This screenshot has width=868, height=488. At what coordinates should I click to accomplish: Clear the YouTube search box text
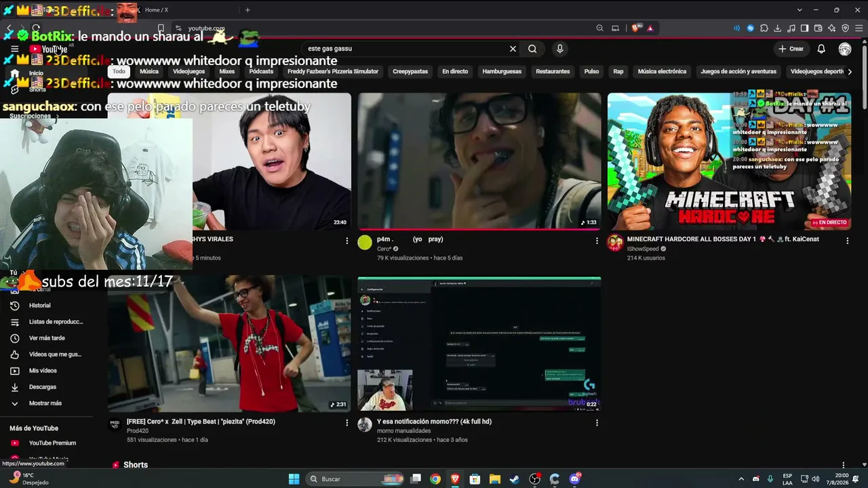(513, 49)
